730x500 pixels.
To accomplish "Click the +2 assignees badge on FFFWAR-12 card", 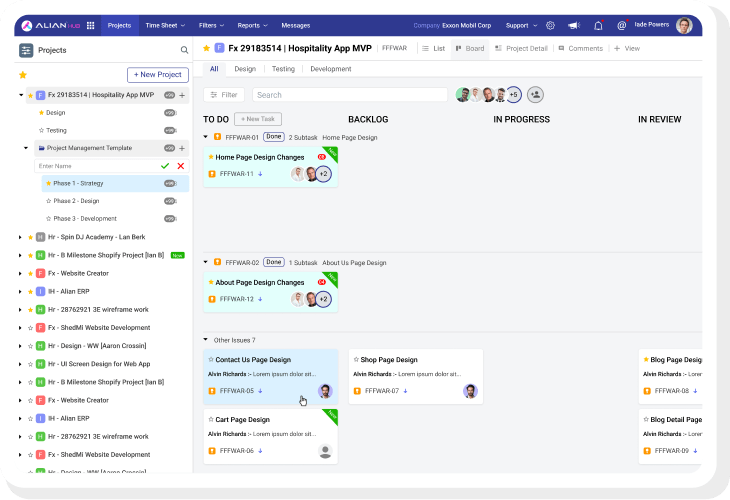I will pos(324,299).
